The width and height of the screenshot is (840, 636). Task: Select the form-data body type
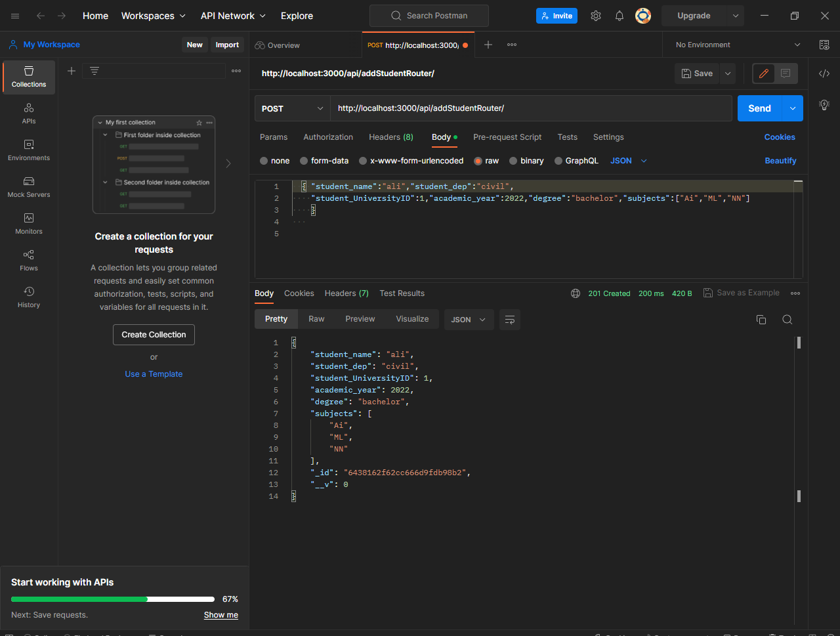tap(324, 161)
